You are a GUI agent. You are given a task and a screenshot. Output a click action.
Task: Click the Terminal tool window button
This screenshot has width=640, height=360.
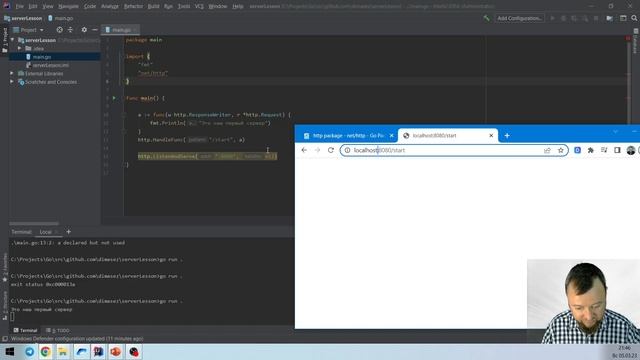(25, 330)
